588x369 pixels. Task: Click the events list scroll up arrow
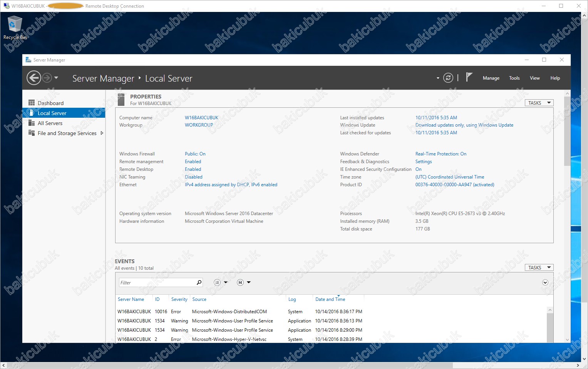(x=550, y=310)
